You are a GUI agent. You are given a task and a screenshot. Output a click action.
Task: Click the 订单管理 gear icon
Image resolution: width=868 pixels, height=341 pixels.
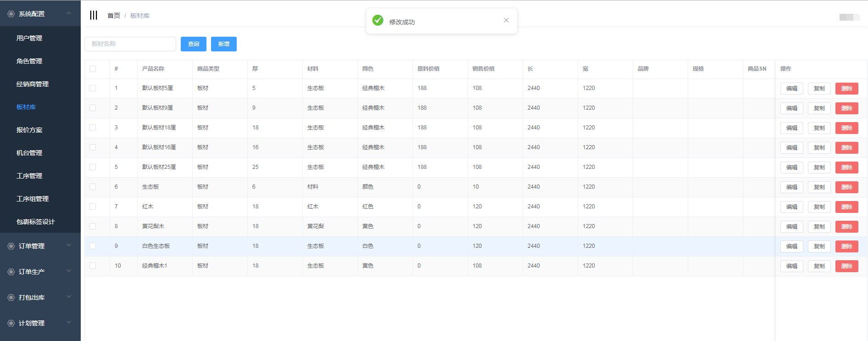click(11, 246)
